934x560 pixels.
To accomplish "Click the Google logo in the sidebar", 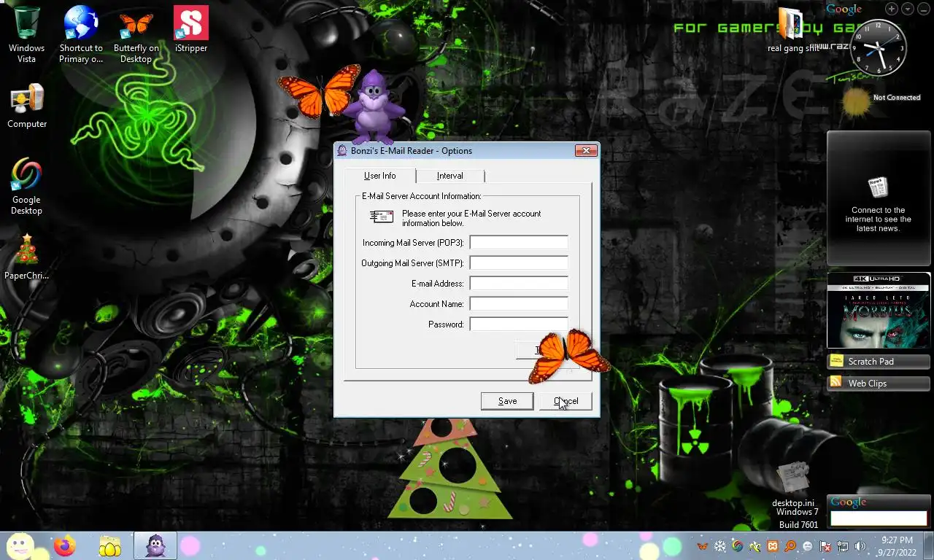I will click(x=844, y=9).
